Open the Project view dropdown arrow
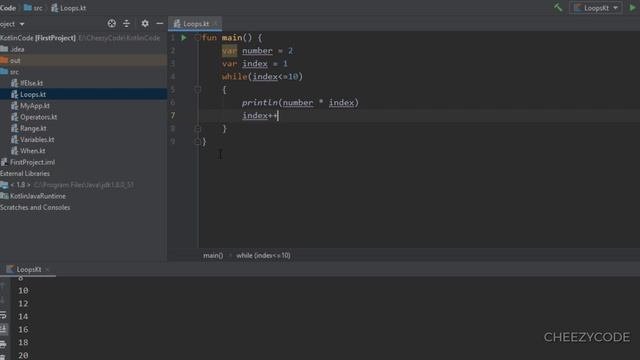Viewport: 640px width, 360px height. pyautogui.click(x=22, y=24)
